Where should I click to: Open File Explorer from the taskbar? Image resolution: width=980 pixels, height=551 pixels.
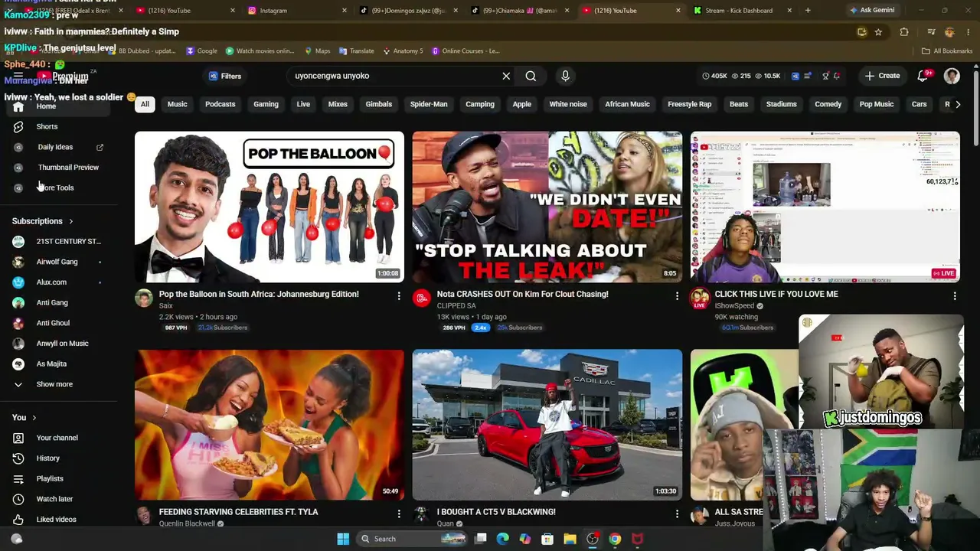pyautogui.click(x=570, y=539)
